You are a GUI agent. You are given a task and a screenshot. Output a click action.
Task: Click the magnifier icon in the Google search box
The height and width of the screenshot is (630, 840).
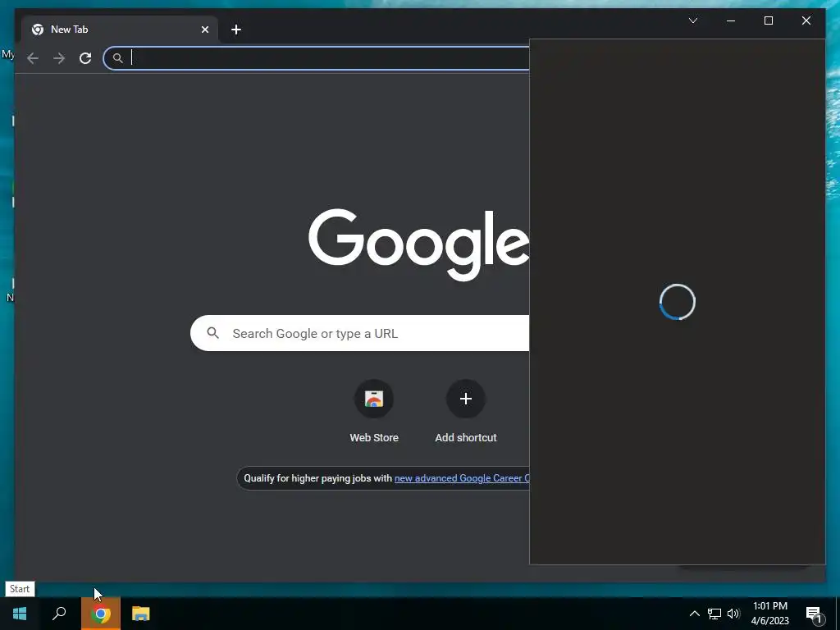[212, 333]
